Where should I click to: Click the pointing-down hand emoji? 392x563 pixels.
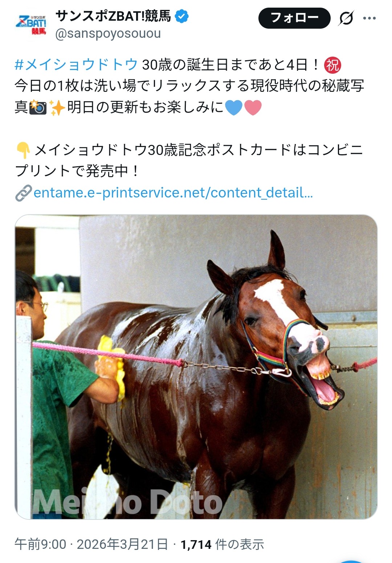pyautogui.click(x=23, y=150)
